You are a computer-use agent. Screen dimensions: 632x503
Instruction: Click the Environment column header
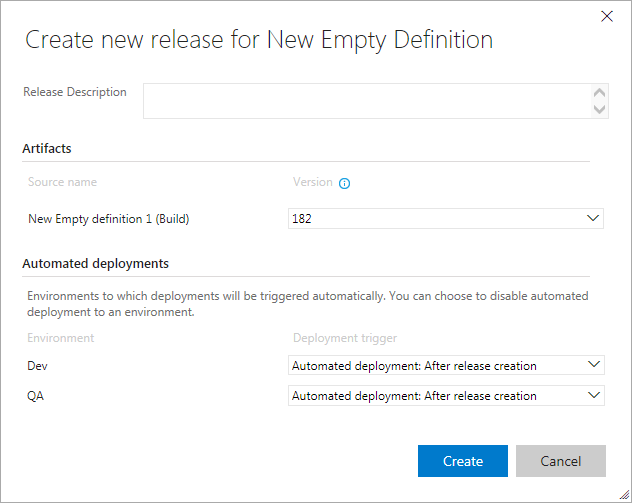tap(61, 338)
